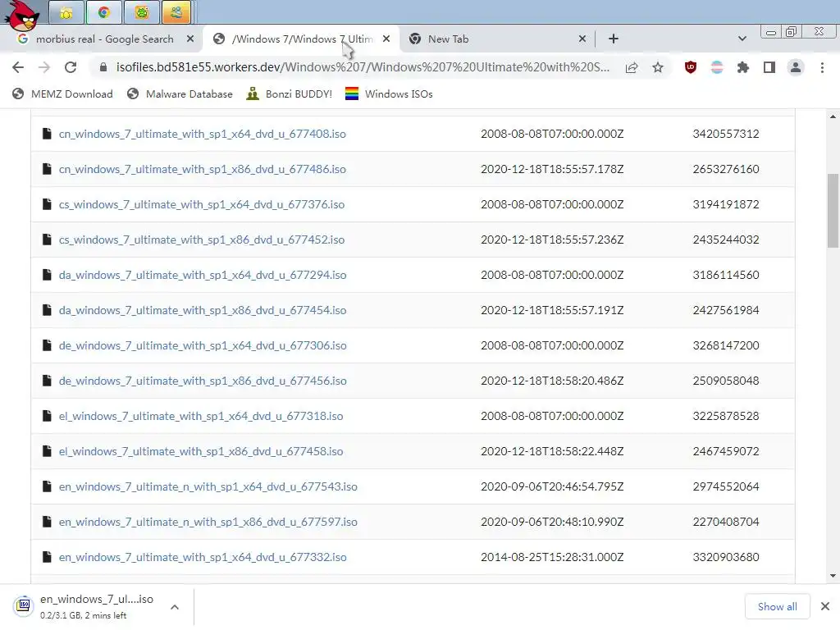
Task: Click file icon beside el x64 677318 iso
Action: point(47,416)
